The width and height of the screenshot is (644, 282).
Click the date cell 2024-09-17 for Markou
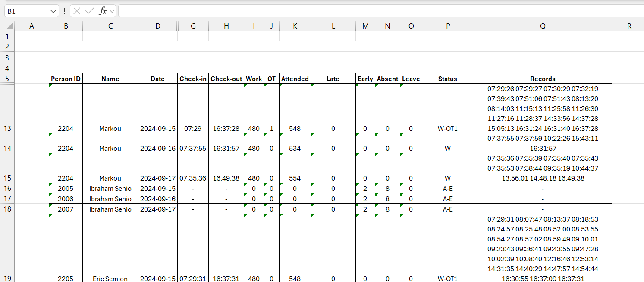coord(157,178)
